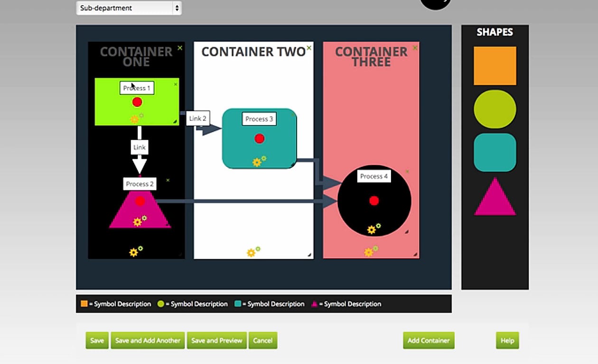Click teal legend symbol
Viewport: 598px width, 364px height.
(238, 304)
